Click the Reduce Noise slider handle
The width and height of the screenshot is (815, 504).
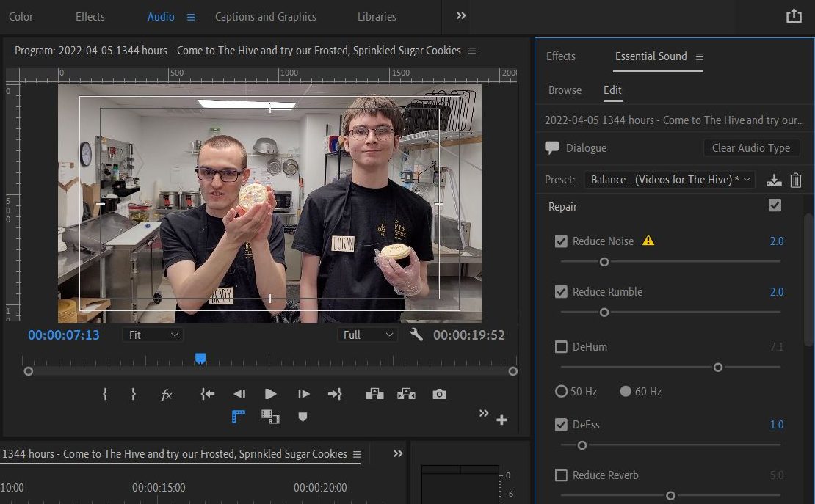pos(604,262)
